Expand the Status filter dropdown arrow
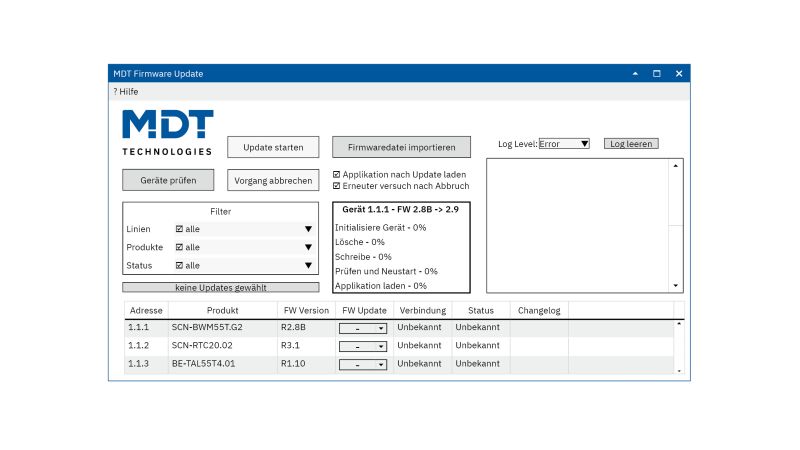 [x=308, y=265]
